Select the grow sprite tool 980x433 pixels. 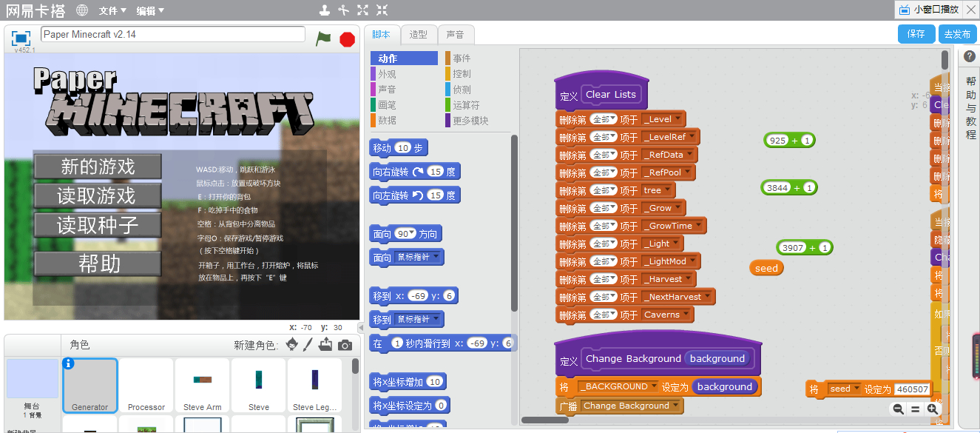pyautogui.click(x=363, y=10)
